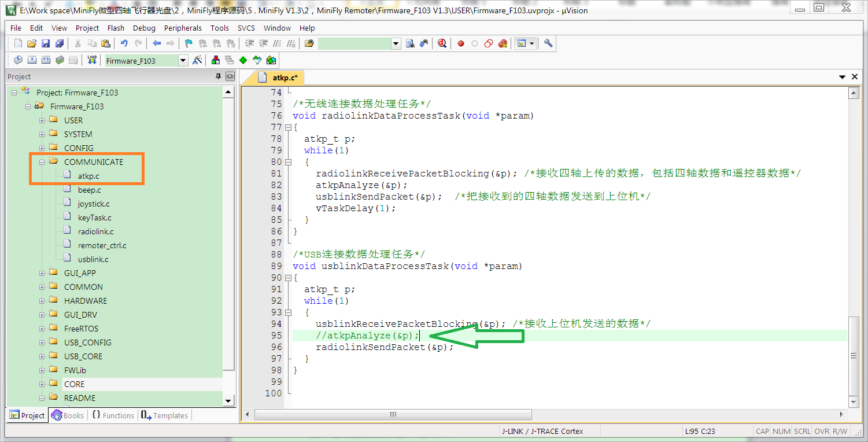Image resolution: width=868 pixels, height=442 pixels.
Task: Click the 'vTaskDelay(1);' code line
Action: [x=356, y=208]
